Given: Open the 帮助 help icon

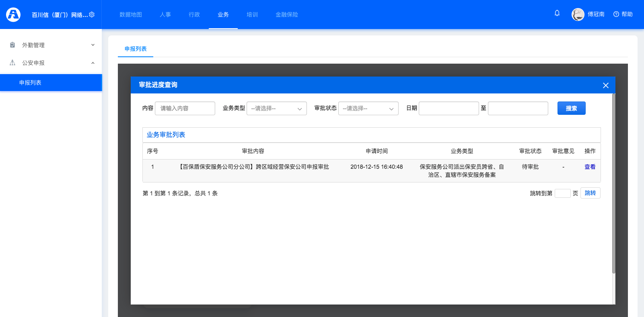Looking at the screenshot, I should pyautogui.click(x=616, y=15).
